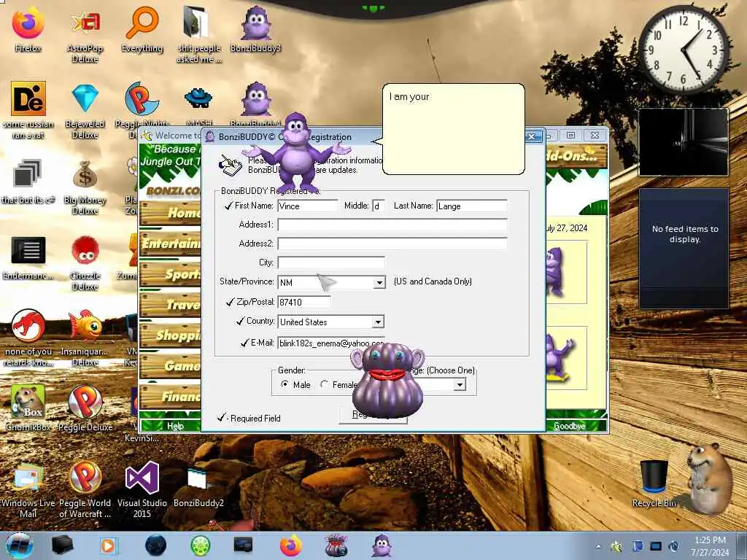Screen dimensions: 747x560
Task: Open Shopping in Bonzi sidebar
Action: [x=170, y=335]
